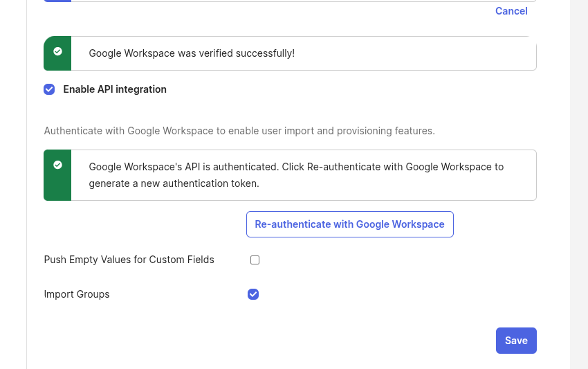Uncheck the Import Groups checkbox
The width and height of the screenshot is (588, 369).
coord(253,294)
